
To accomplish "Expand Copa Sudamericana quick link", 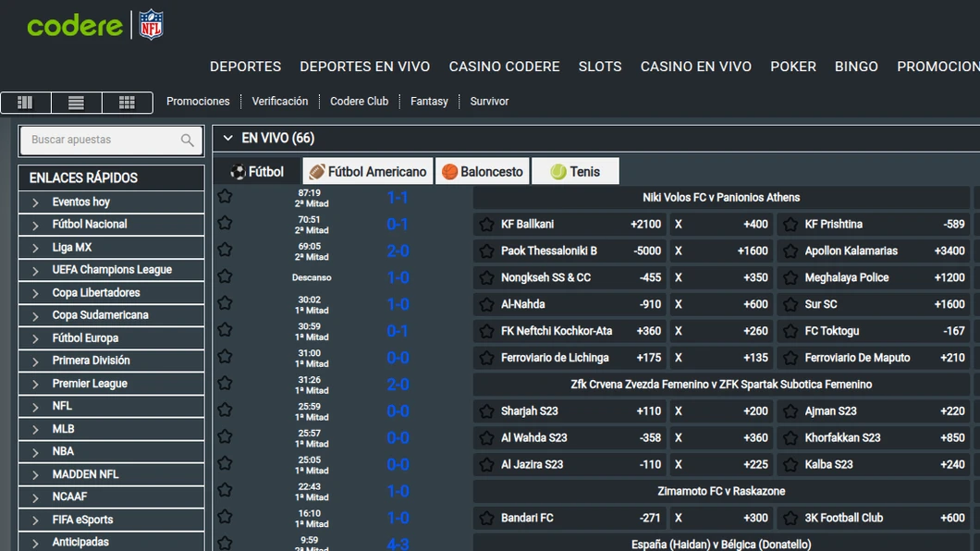I will (x=111, y=315).
